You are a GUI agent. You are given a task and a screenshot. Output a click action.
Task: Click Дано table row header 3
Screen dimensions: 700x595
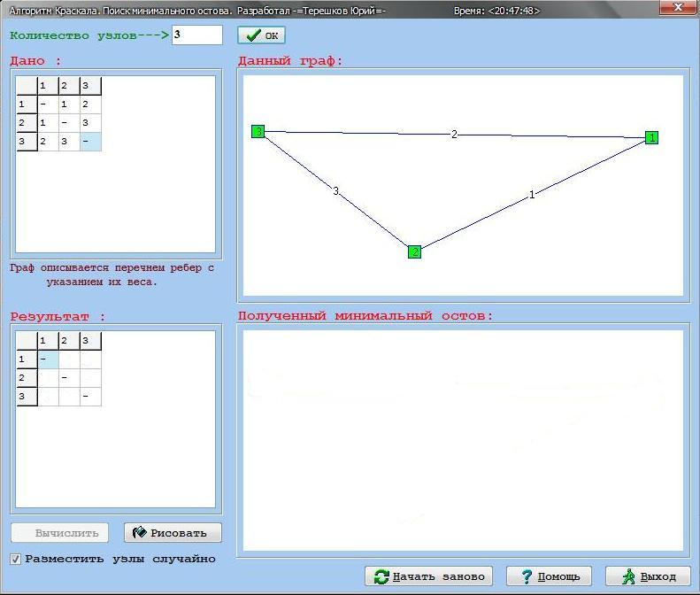(x=27, y=142)
